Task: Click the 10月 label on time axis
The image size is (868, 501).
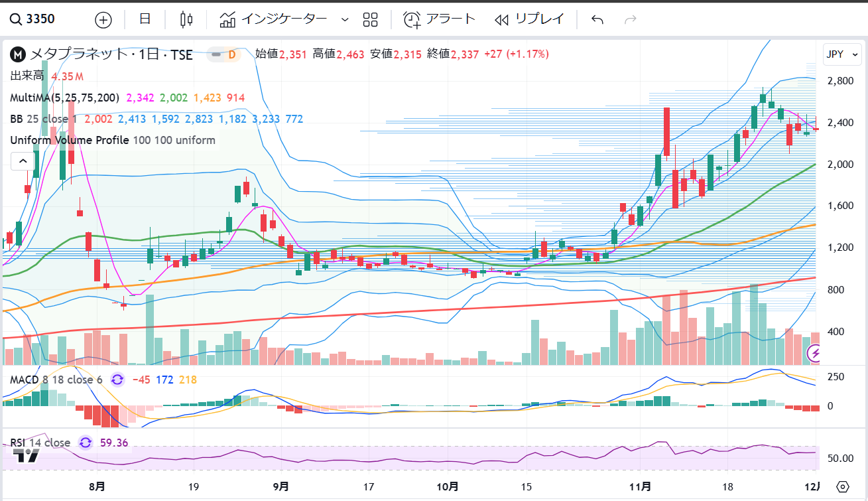Action: (448, 486)
